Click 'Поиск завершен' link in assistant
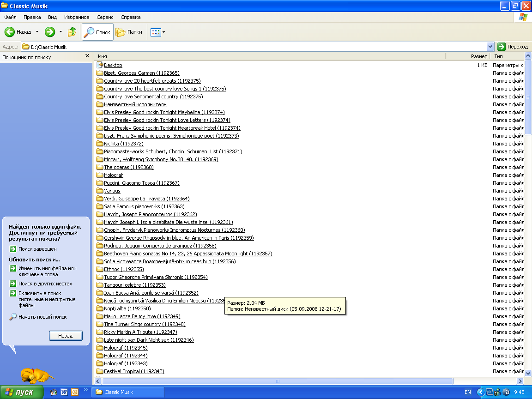Screen dimensions: 532x399 coord(37,249)
